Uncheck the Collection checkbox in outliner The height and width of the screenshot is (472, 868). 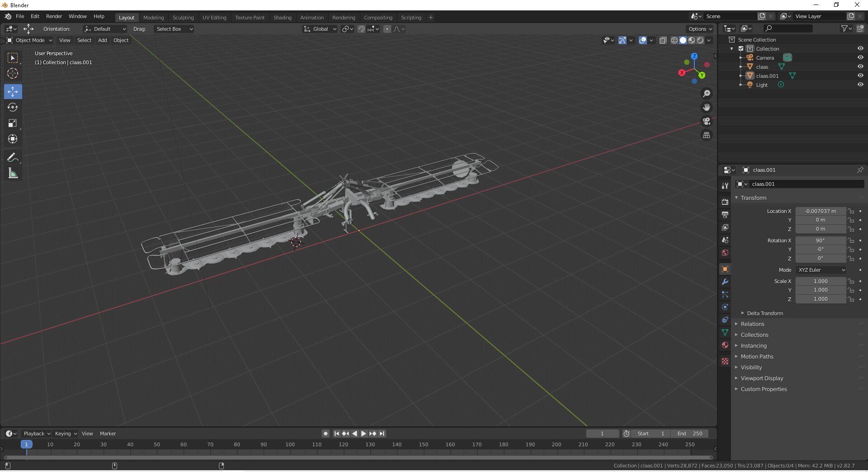pos(741,48)
